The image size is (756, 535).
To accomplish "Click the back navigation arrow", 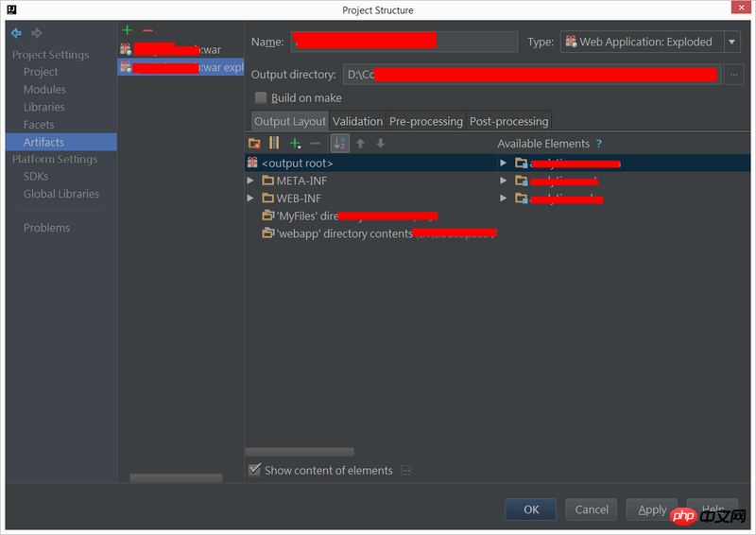I will [16, 33].
